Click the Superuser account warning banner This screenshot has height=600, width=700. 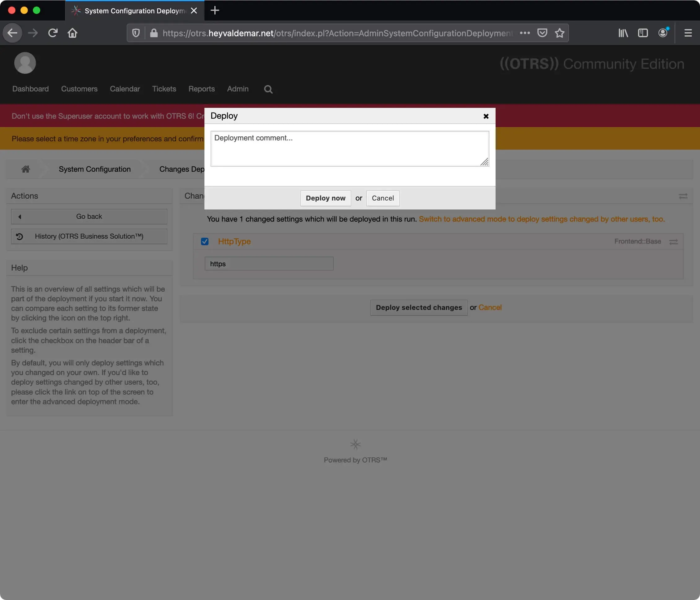tap(108, 116)
